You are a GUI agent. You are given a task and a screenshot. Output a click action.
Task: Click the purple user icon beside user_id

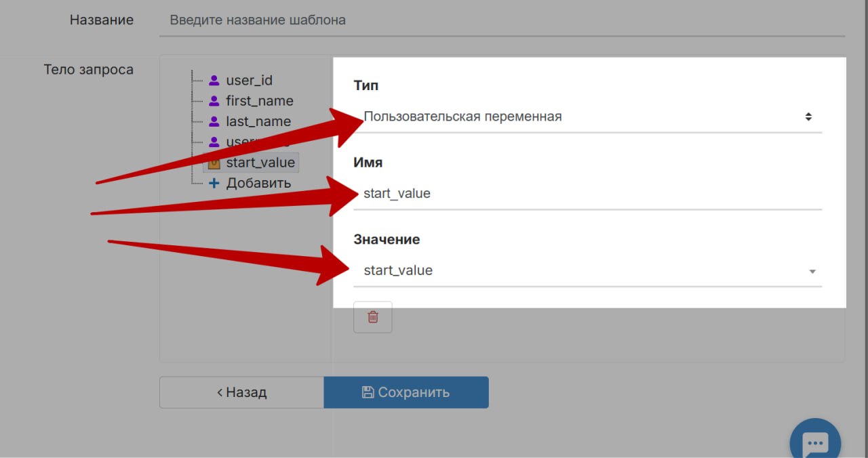pos(214,81)
